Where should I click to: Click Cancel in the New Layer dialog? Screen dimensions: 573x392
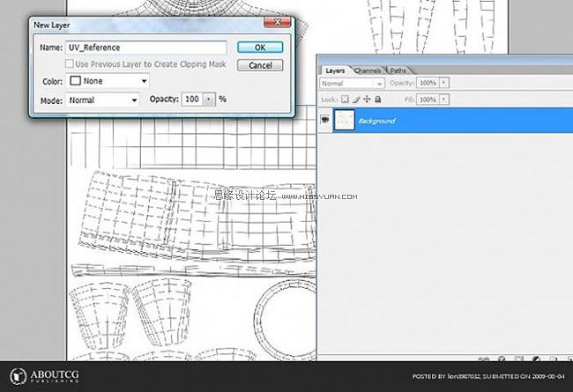[259, 65]
